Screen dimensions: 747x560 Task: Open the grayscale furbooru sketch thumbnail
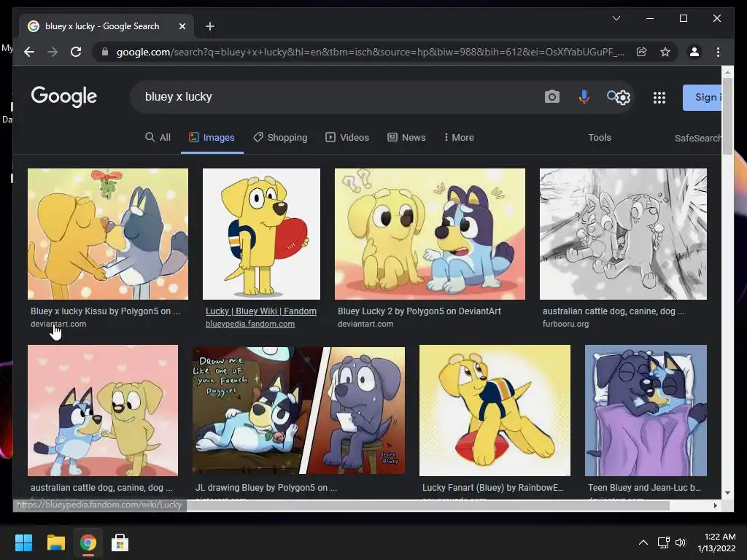point(623,234)
